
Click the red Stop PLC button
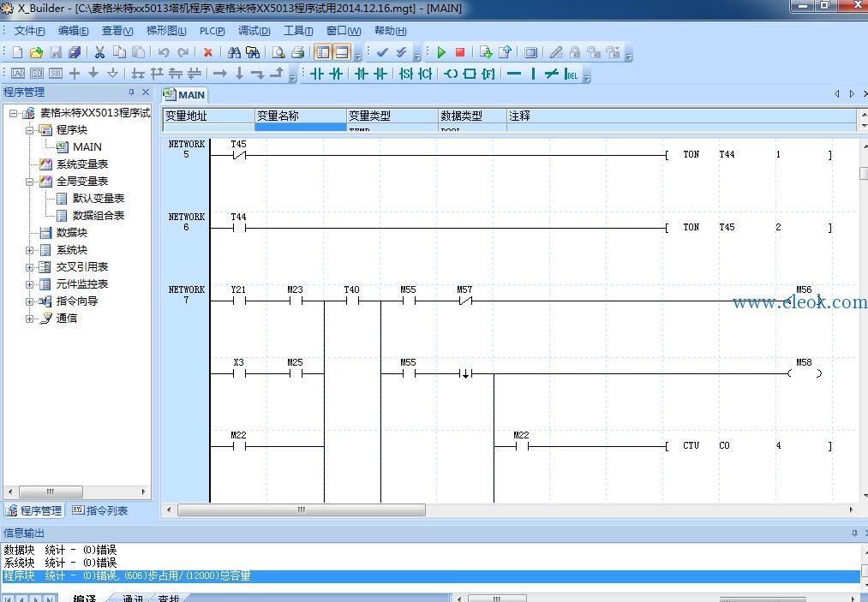coord(459,52)
